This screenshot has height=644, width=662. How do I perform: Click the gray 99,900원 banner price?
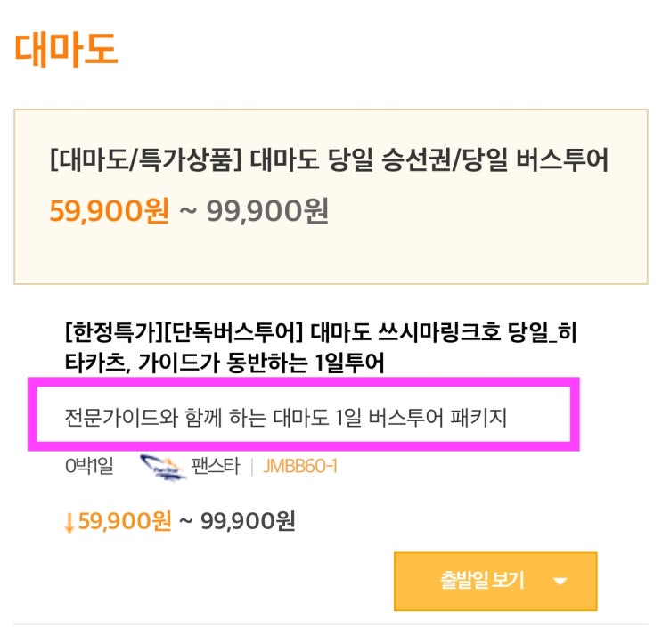pyautogui.click(x=267, y=211)
